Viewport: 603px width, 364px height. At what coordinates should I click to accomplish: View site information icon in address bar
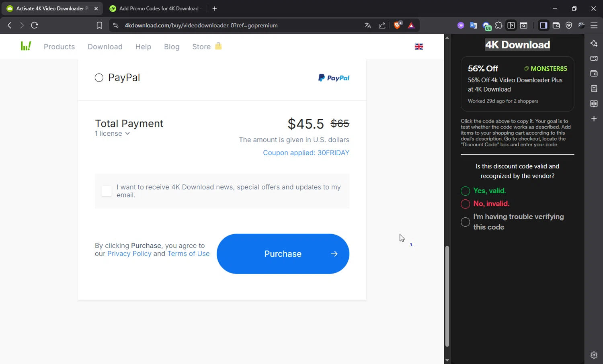pyautogui.click(x=116, y=25)
